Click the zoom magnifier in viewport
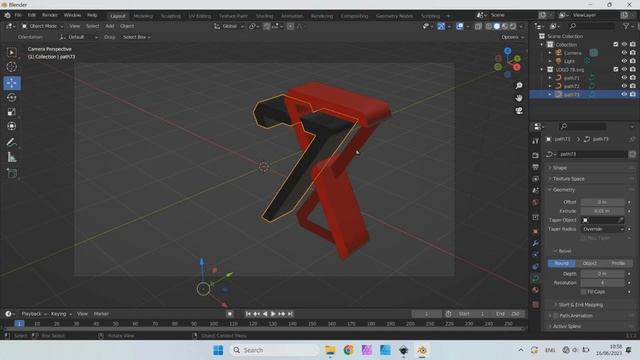Image resolution: width=640 pixels, height=360 pixels. tap(519, 85)
